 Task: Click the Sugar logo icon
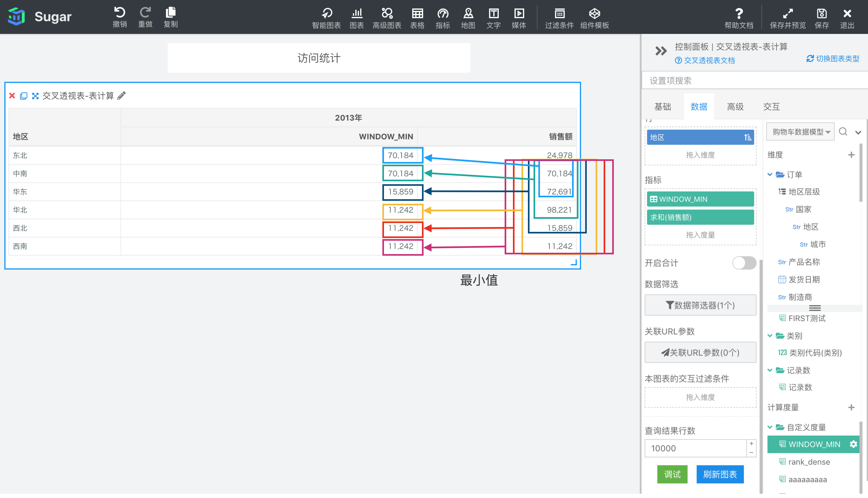coord(16,16)
